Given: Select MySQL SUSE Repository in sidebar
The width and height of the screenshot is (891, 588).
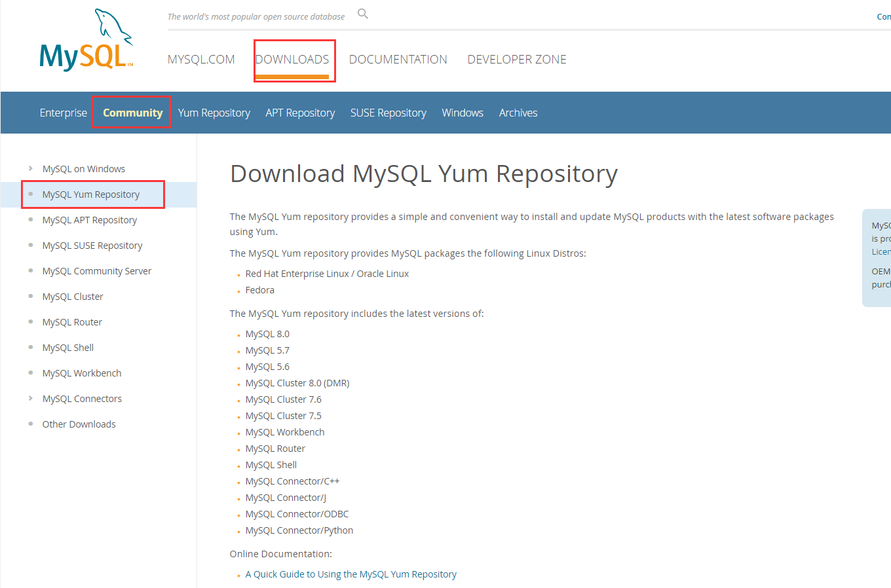Looking at the screenshot, I should click(92, 246).
